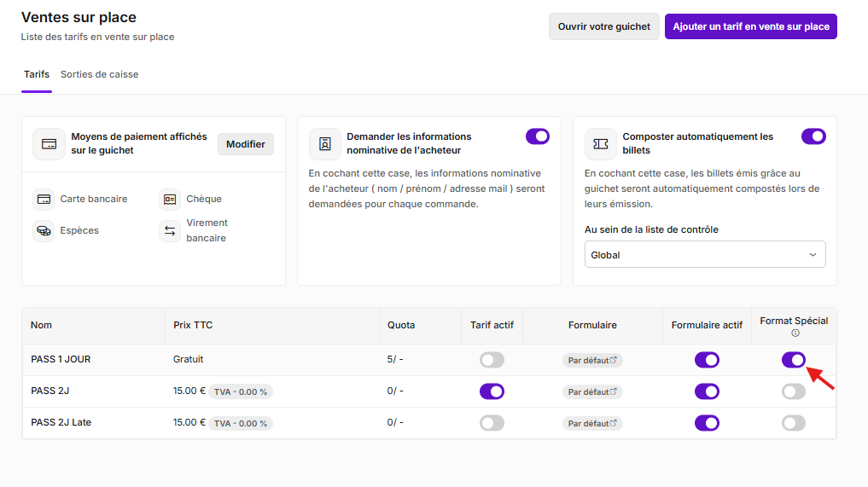This screenshot has height=487, width=868.
Task: Click the buyer nominative information icon
Action: pyautogui.click(x=325, y=144)
